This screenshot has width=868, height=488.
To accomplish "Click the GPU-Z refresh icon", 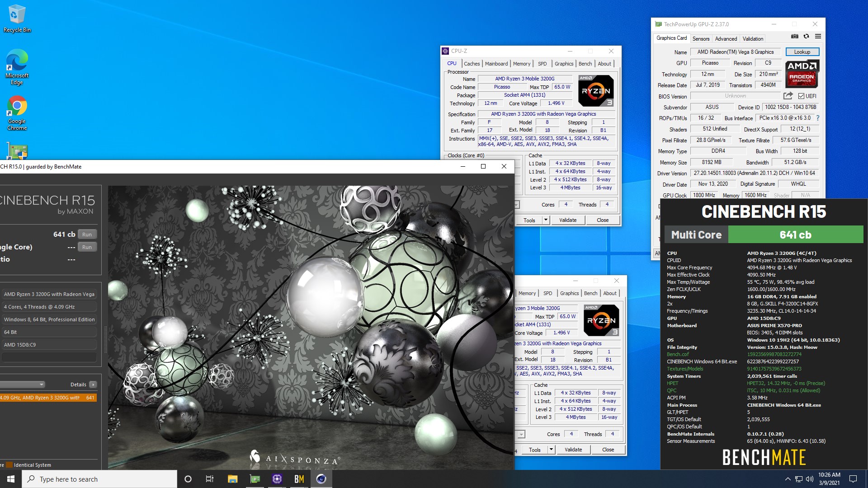I will coord(806,37).
